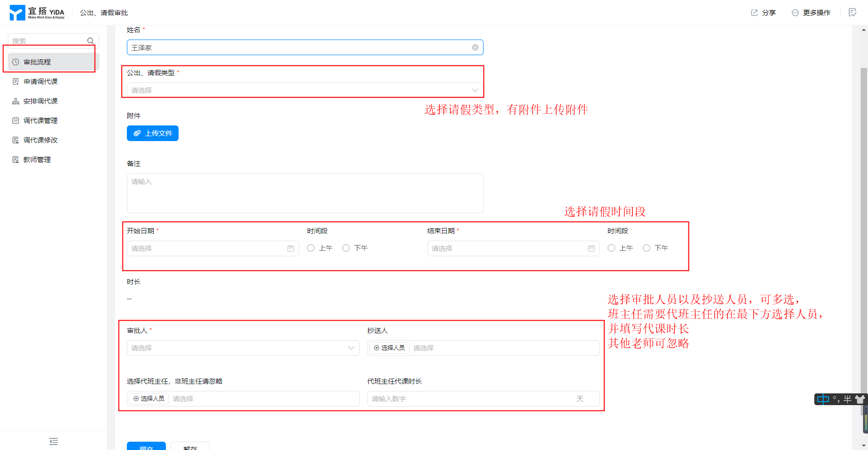
Task: Click the share icon in header
Action: pyautogui.click(x=754, y=13)
